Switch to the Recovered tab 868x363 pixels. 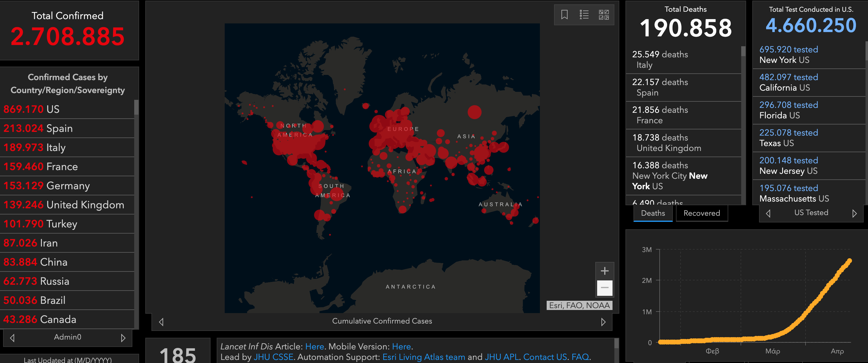(701, 213)
